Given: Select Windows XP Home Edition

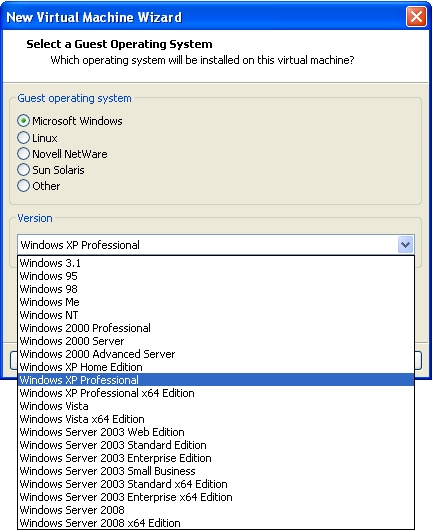Looking at the screenshot, I should pyautogui.click(x=216, y=367).
